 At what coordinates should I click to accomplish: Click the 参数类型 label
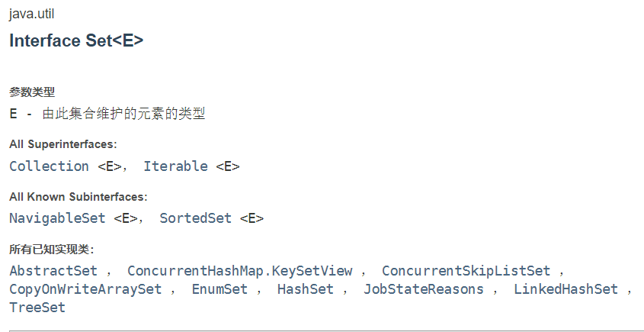[x=32, y=92]
